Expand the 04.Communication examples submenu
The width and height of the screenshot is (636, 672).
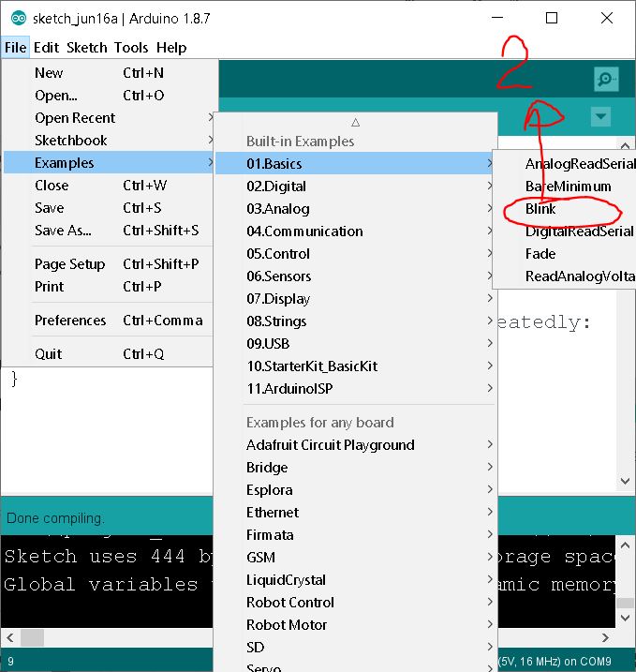tap(356, 231)
